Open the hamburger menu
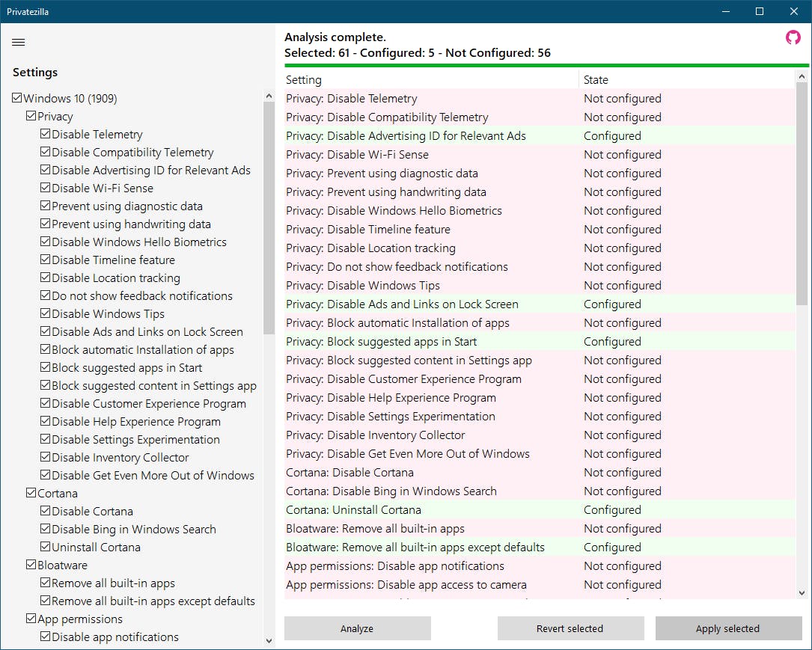The image size is (812, 650). coord(18,43)
